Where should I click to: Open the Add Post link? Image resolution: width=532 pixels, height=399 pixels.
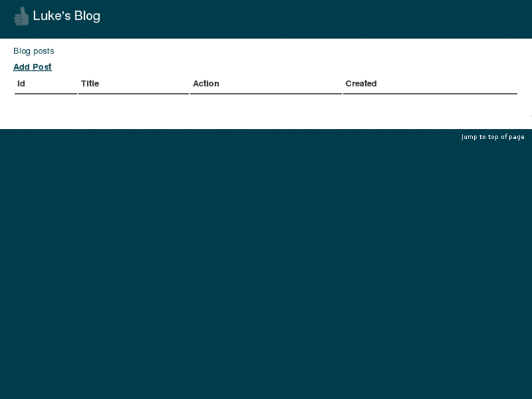click(x=33, y=67)
